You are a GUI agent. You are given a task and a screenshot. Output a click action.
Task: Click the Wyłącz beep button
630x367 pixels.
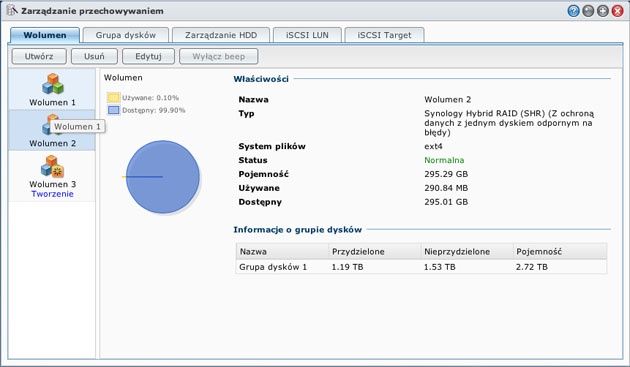pyautogui.click(x=219, y=56)
